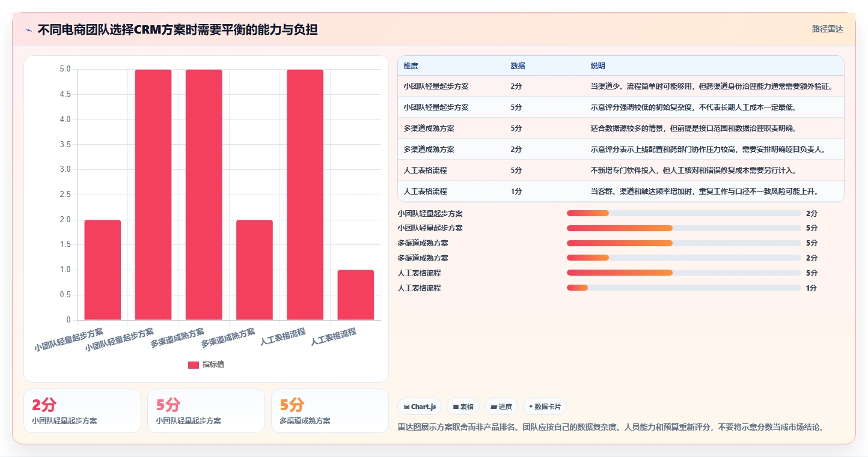Click the 5-point bar for 人工表格流程
The image size is (868, 457).
pyautogui.click(x=305, y=195)
